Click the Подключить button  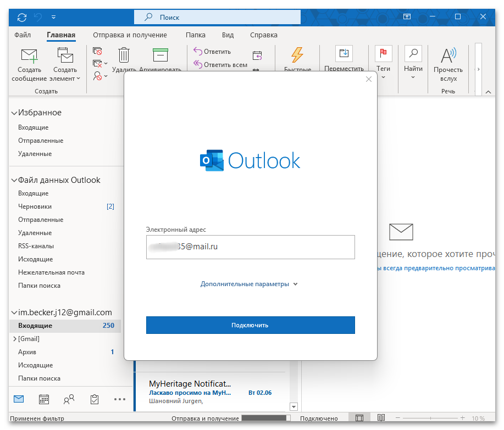click(251, 325)
